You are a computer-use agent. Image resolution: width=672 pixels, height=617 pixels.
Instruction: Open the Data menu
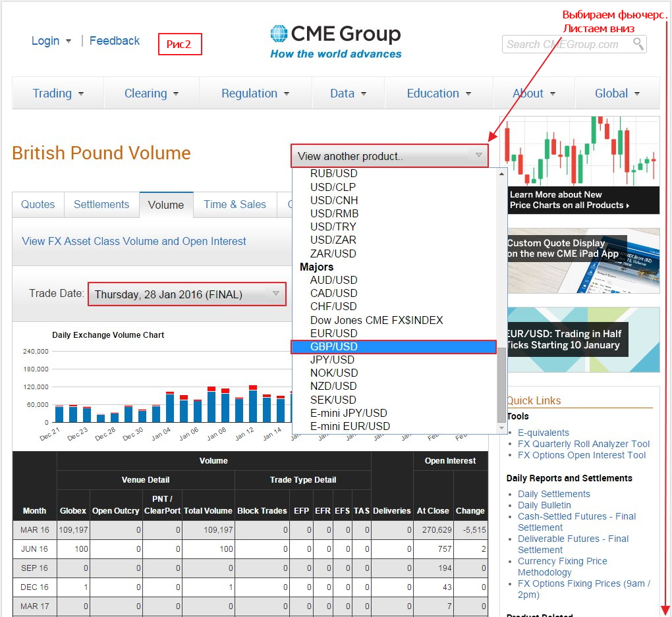[x=348, y=94]
